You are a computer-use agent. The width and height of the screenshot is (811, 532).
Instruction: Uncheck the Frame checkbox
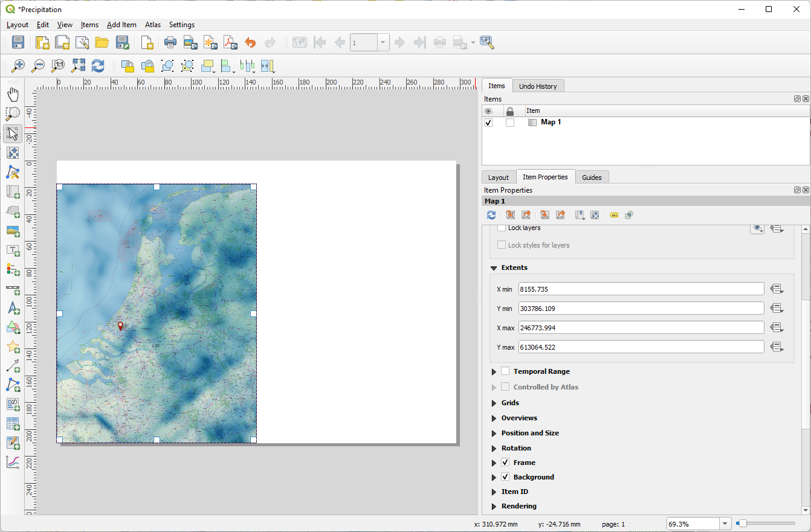pos(505,463)
